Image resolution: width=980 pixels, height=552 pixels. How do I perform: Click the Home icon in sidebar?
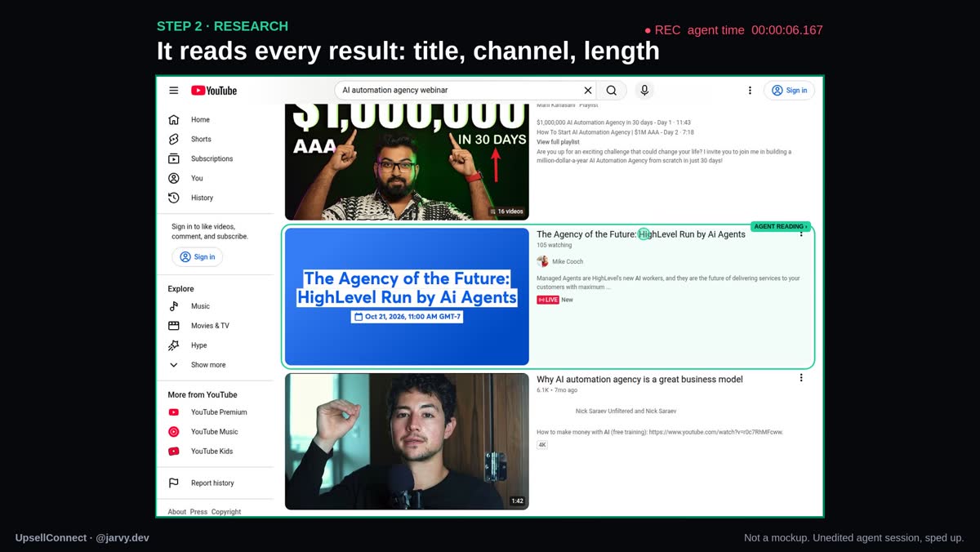(174, 120)
